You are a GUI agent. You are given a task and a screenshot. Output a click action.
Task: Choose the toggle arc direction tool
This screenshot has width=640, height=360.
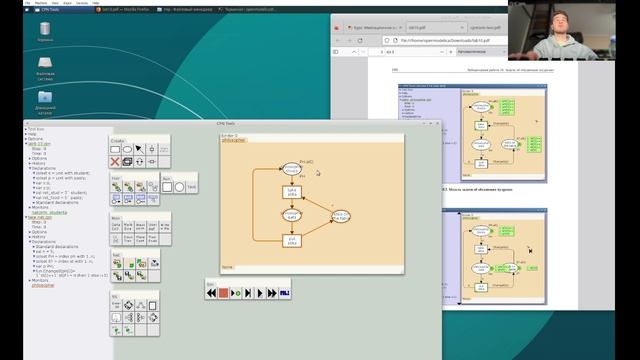click(140, 162)
